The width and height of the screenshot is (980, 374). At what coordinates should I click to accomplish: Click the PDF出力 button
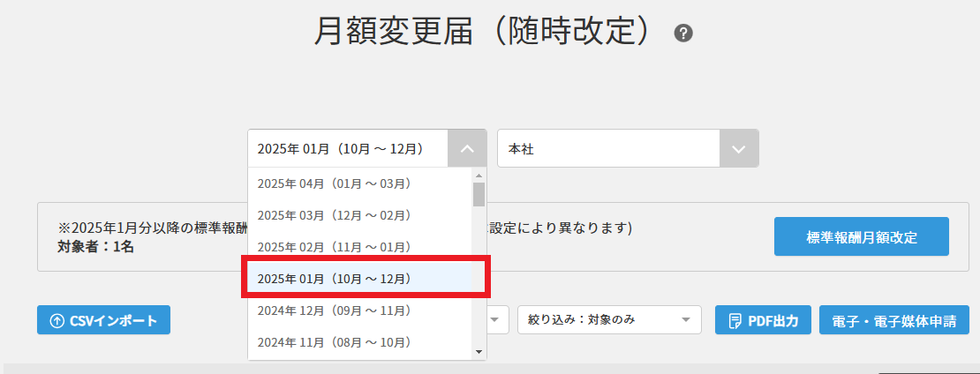[x=763, y=320]
